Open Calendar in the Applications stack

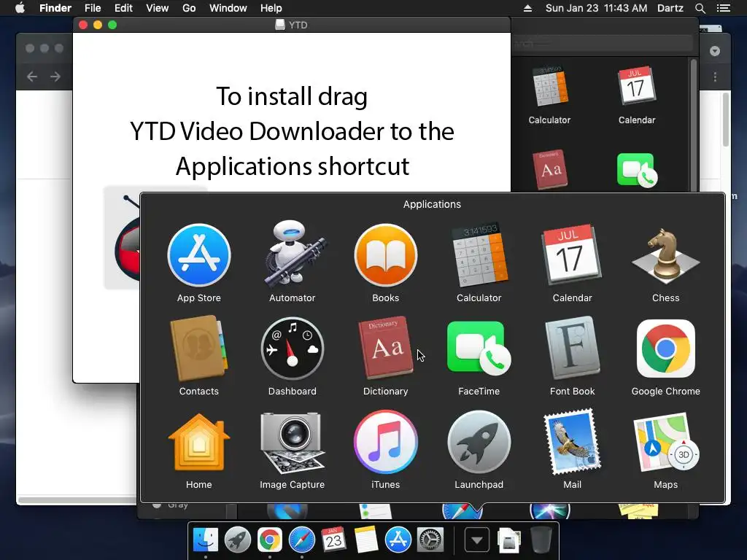pos(572,256)
